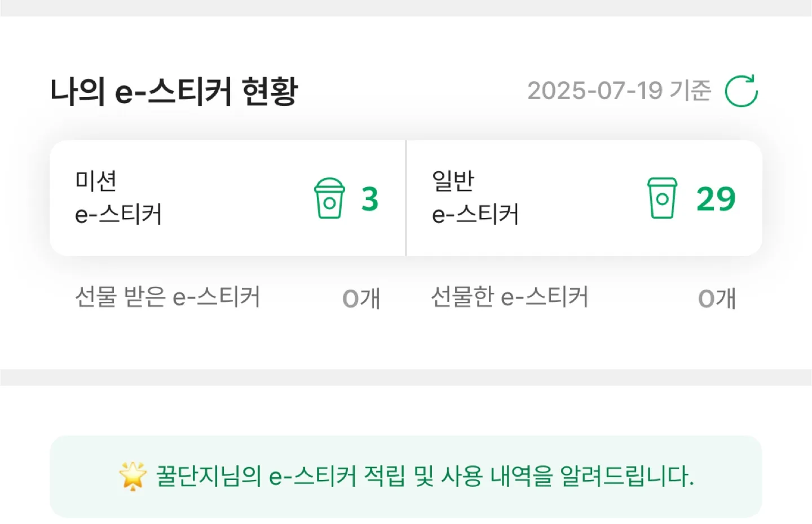
Task: Tap the green refresh icon
Action: [x=741, y=91]
